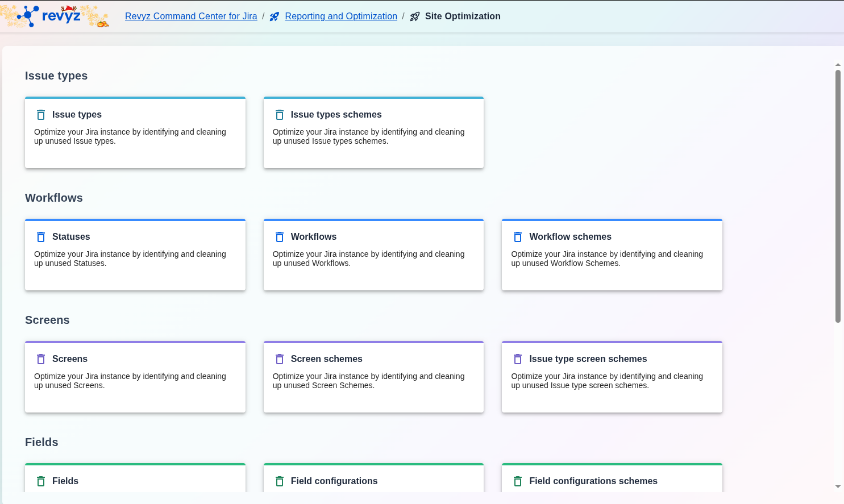
Task: Click trash icon beside Screen schemes
Action: (x=280, y=359)
